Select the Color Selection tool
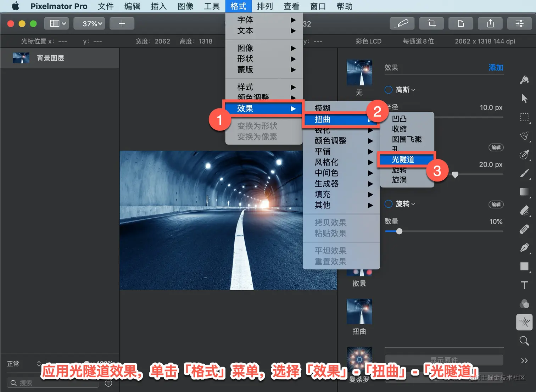536x392 pixels. point(524,155)
